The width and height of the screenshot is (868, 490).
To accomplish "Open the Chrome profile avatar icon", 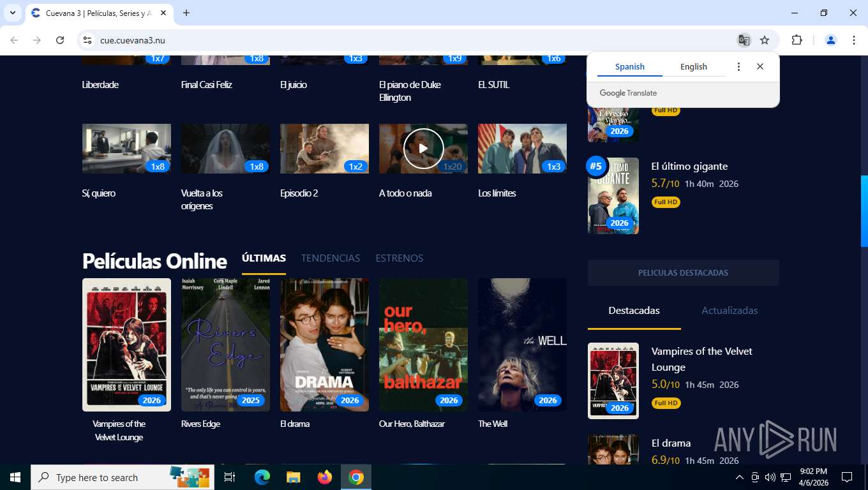I will (x=831, y=40).
